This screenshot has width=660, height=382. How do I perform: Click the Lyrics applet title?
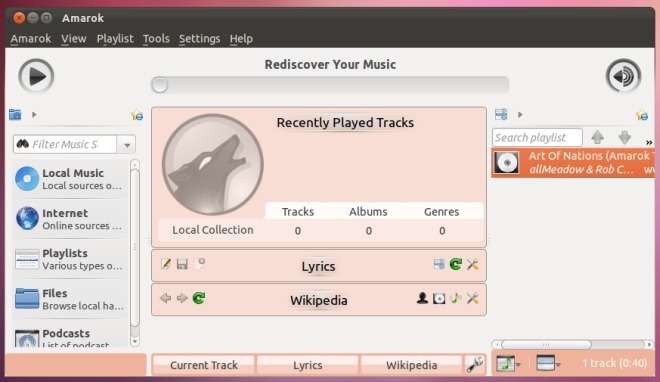pos(318,266)
